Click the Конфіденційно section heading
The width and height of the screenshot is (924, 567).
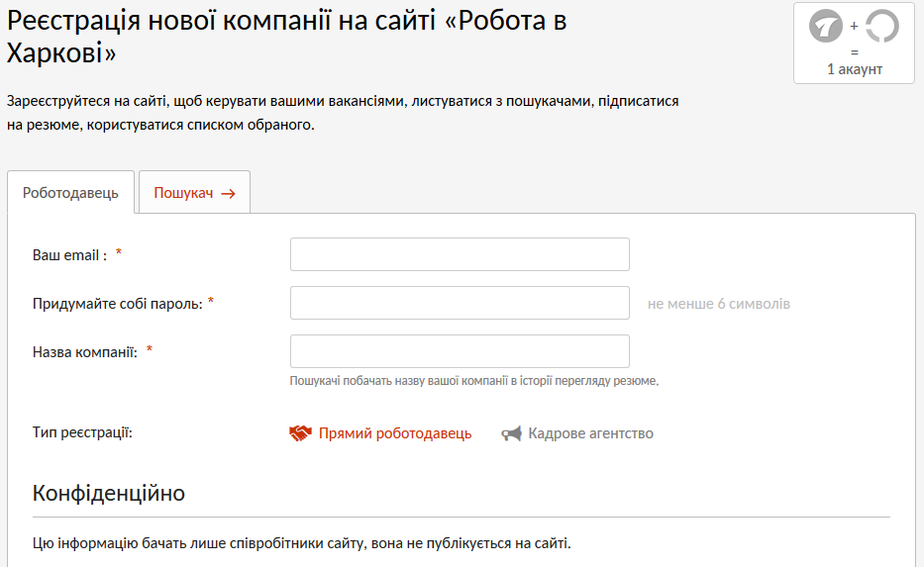[x=109, y=493]
